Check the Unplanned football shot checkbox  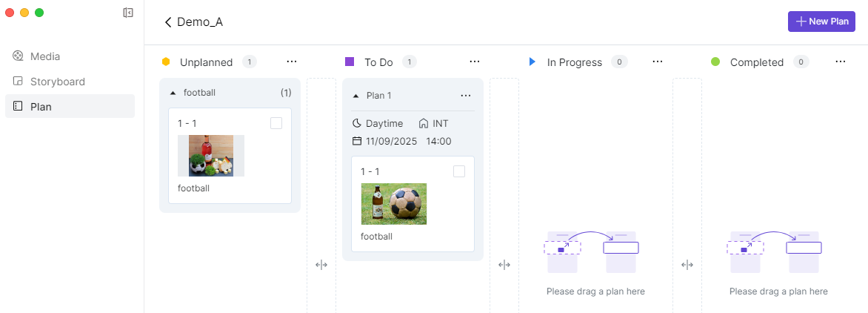(x=276, y=123)
